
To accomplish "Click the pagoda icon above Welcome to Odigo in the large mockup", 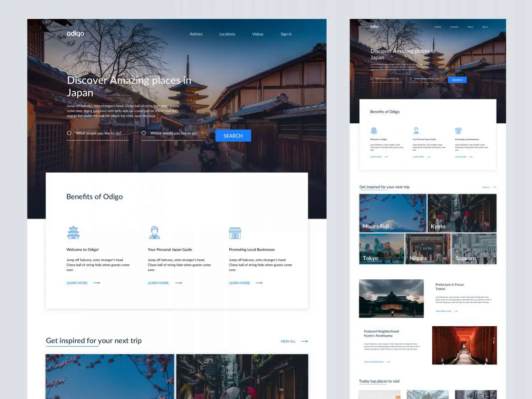I will tap(73, 232).
